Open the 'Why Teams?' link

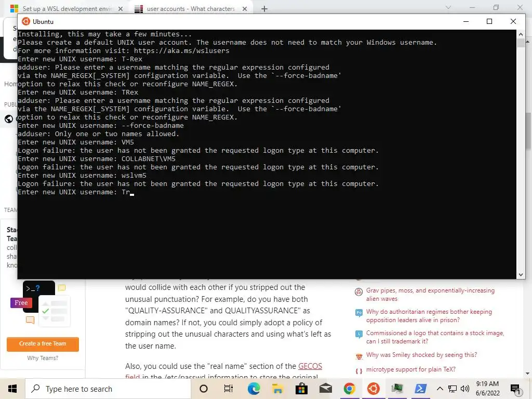[x=43, y=358]
